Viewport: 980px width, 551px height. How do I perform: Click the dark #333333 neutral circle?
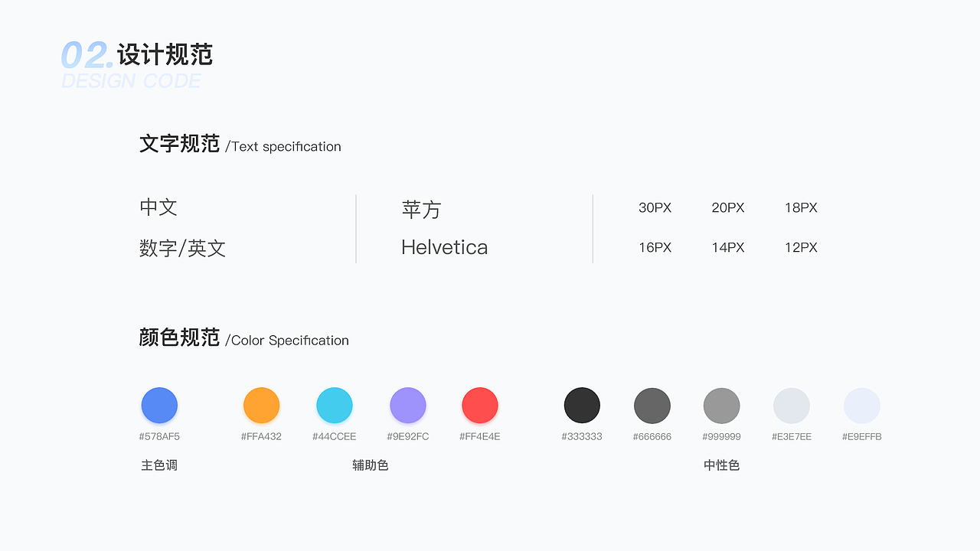pos(582,406)
